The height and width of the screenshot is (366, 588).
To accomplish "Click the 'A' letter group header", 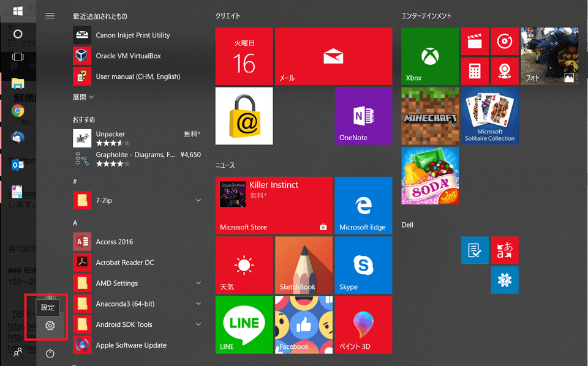I will click(x=75, y=223).
